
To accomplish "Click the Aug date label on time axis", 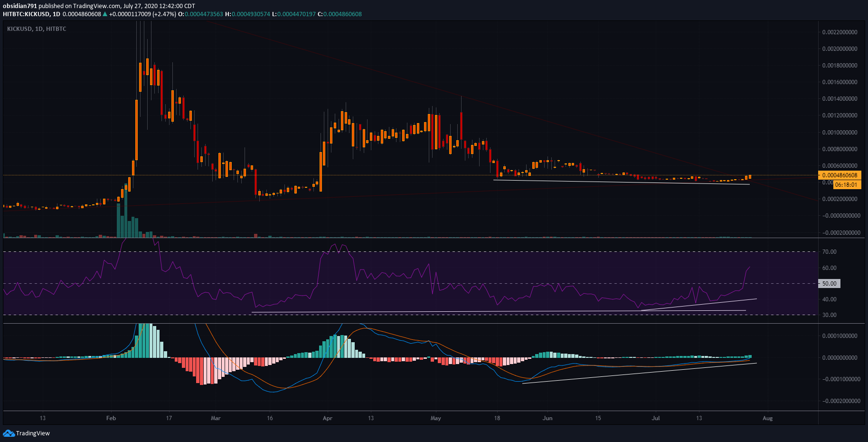I will pyautogui.click(x=768, y=418).
